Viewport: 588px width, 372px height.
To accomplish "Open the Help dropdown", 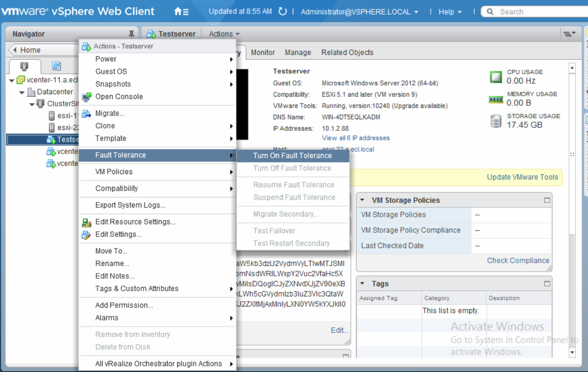I will [450, 12].
